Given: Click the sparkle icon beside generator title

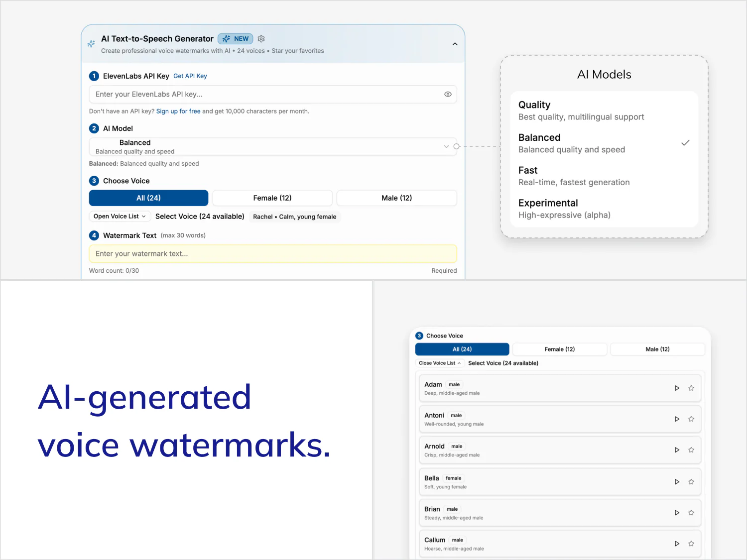Looking at the screenshot, I should click(91, 44).
